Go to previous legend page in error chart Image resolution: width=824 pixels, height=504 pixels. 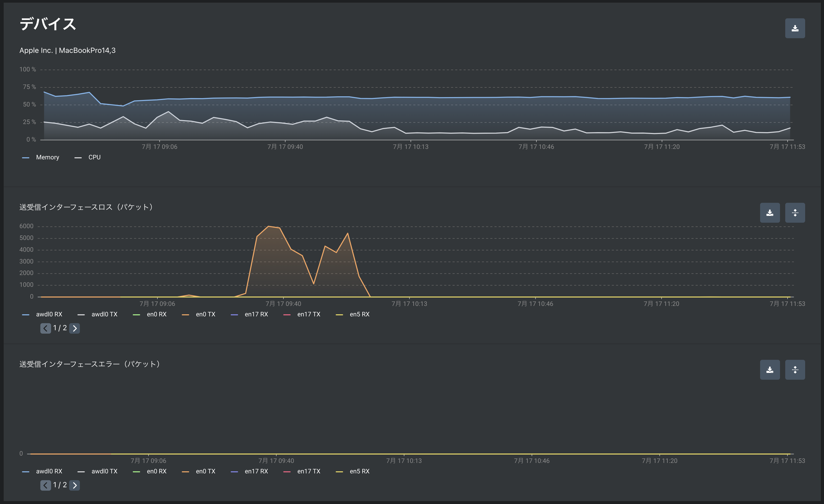coord(46,486)
